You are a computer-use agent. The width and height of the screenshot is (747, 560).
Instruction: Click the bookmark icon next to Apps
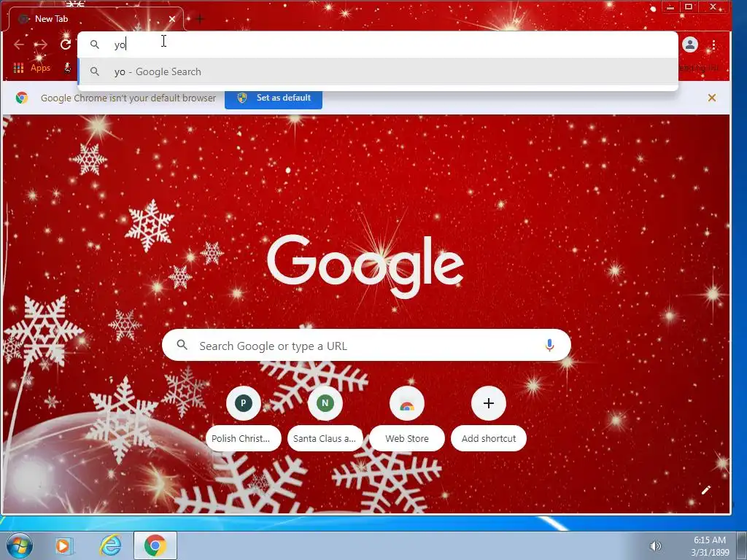(68, 68)
